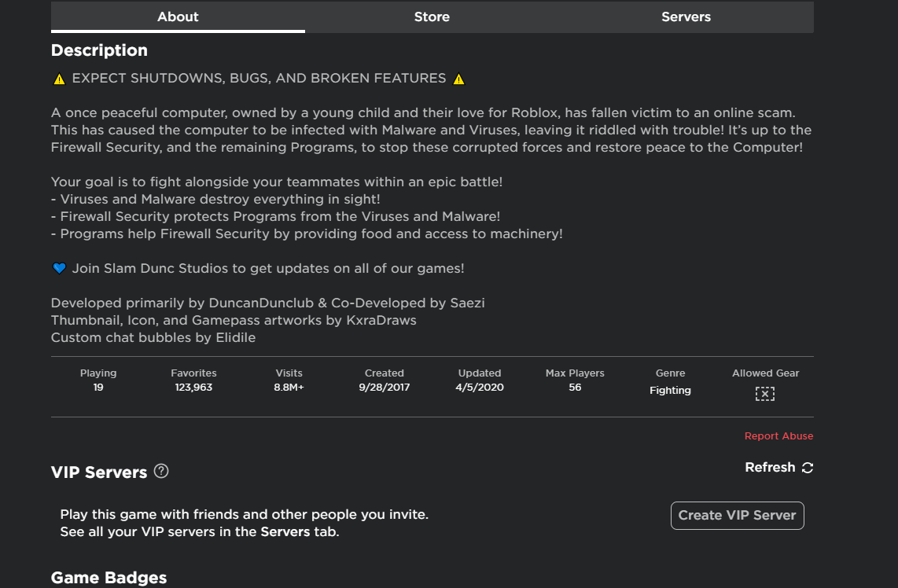Click the Visits value 8.8M+
The height and width of the screenshot is (588, 898).
tap(289, 387)
